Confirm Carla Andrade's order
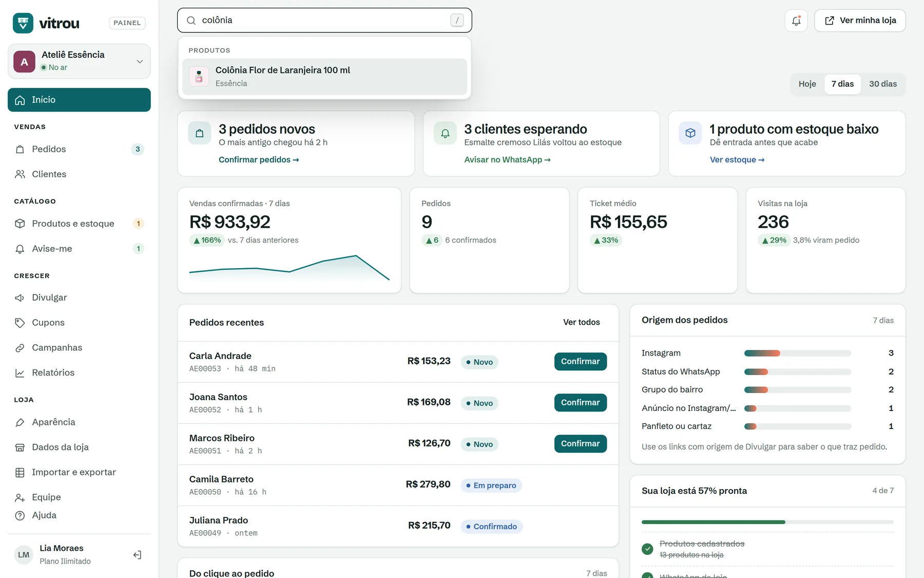 [580, 362]
